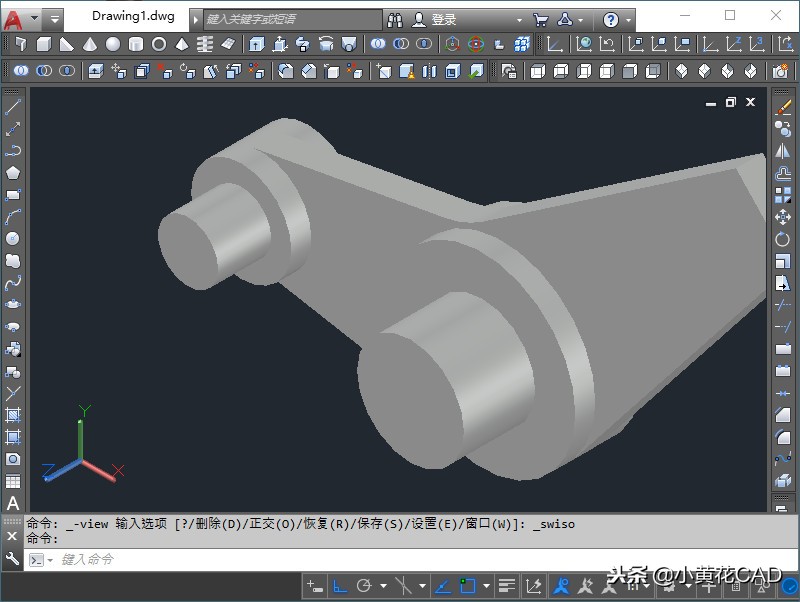The width and height of the screenshot is (800, 602).
Task: Select the Cylinder solid tool
Action: pyautogui.click(x=136, y=44)
